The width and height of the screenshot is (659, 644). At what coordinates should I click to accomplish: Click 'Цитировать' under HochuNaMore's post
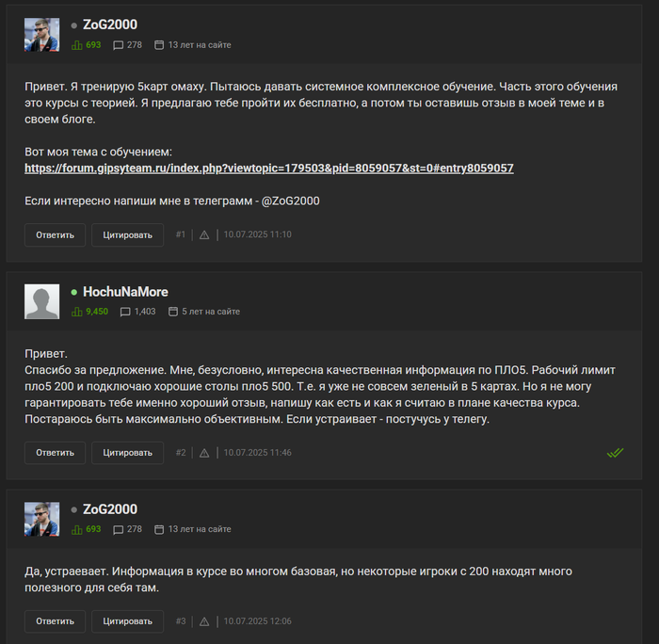(127, 453)
